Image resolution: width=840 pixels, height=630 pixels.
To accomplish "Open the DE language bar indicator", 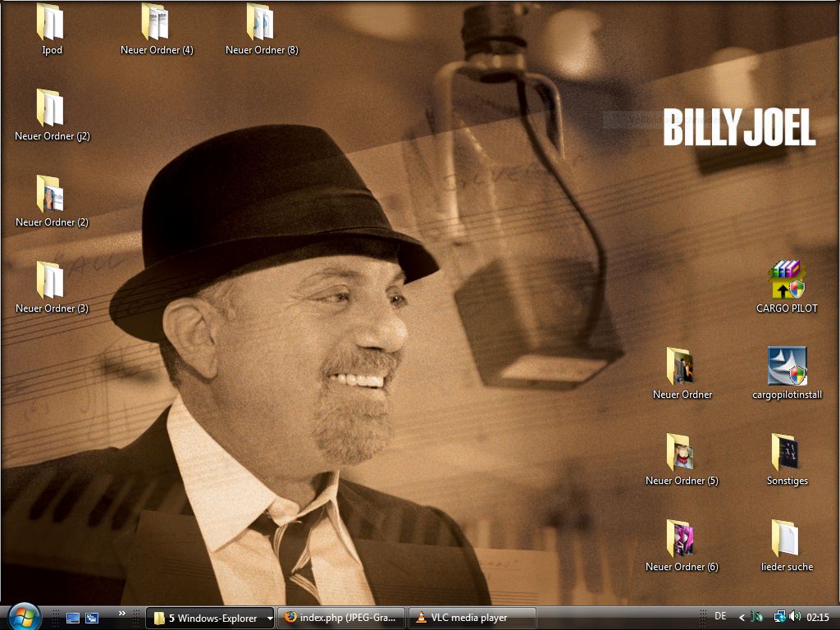I will pos(720,617).
